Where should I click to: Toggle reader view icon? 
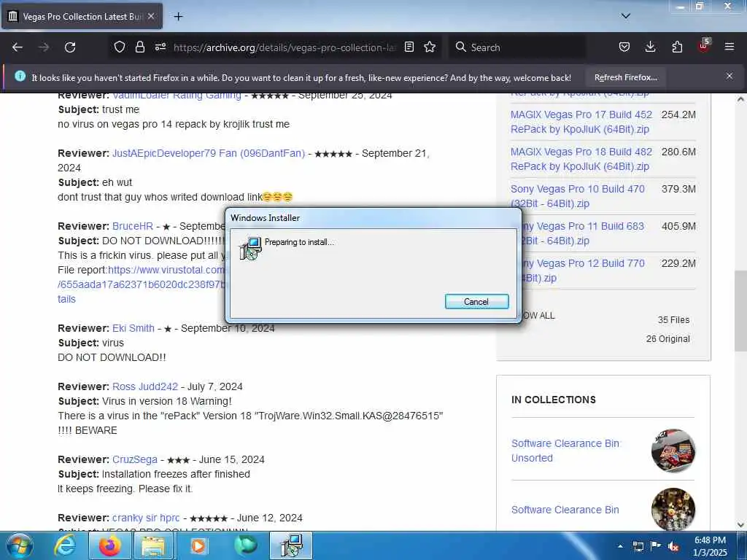coord(409,47)
